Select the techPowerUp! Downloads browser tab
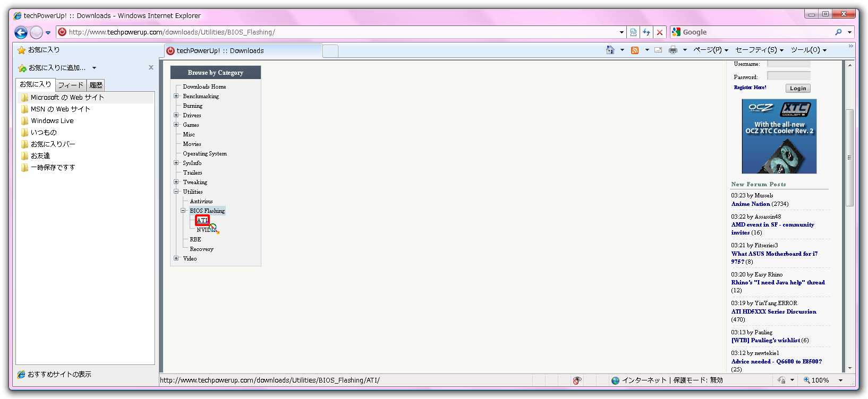 pos(243,51)
